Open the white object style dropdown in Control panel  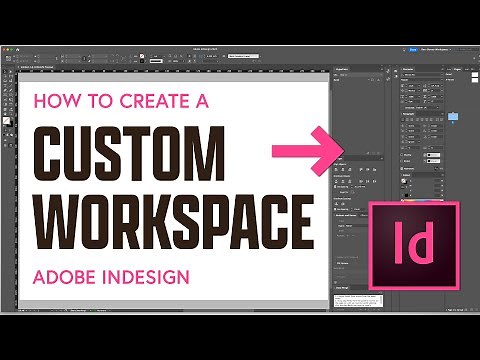point(243,56)
